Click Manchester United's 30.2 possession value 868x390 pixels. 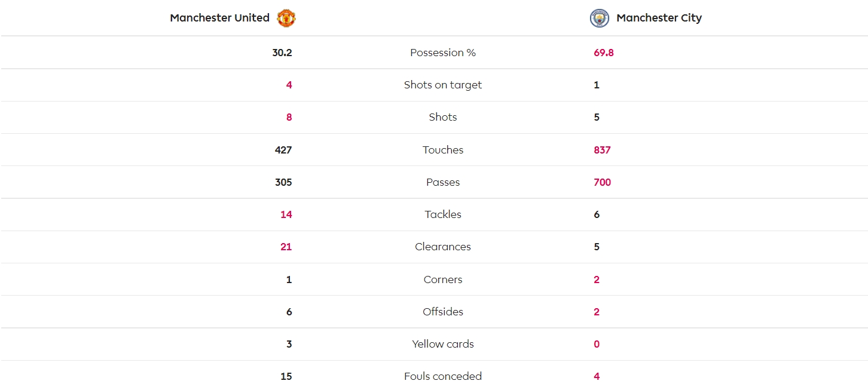[x=282, y=53]
